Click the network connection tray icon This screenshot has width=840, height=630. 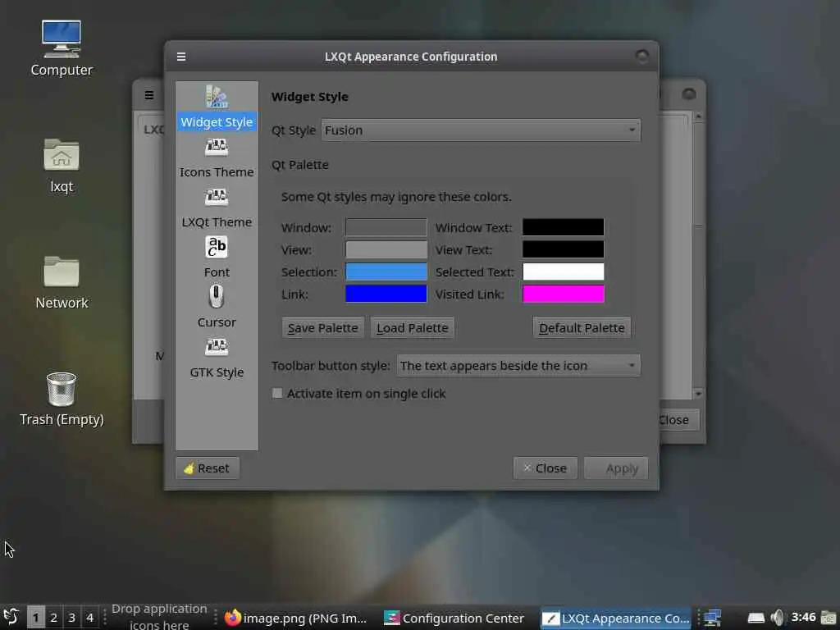click(713, 618)
